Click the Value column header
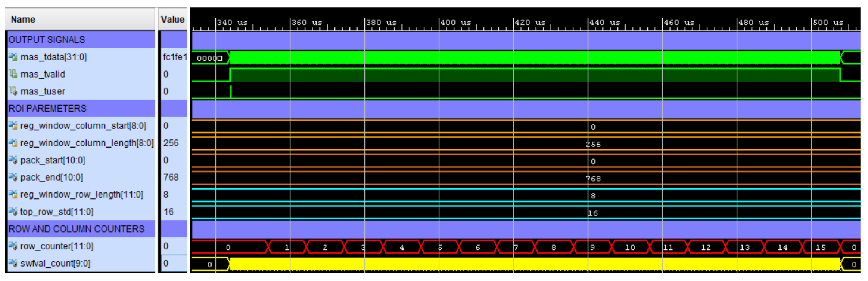The image size is (868, 281). click(173, 19)
